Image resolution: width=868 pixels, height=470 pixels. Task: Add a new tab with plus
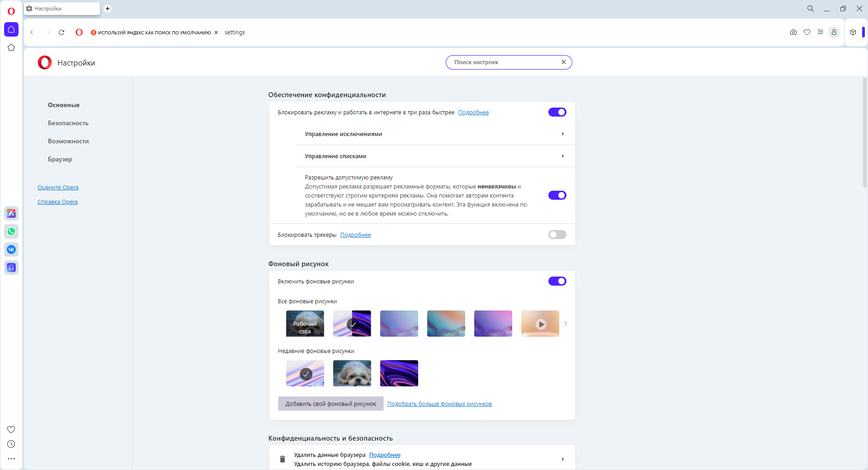pyautogui.click(x=108, y=9)
